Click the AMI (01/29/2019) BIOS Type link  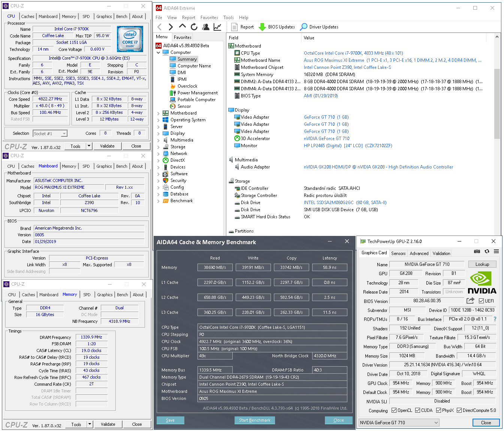321,96
